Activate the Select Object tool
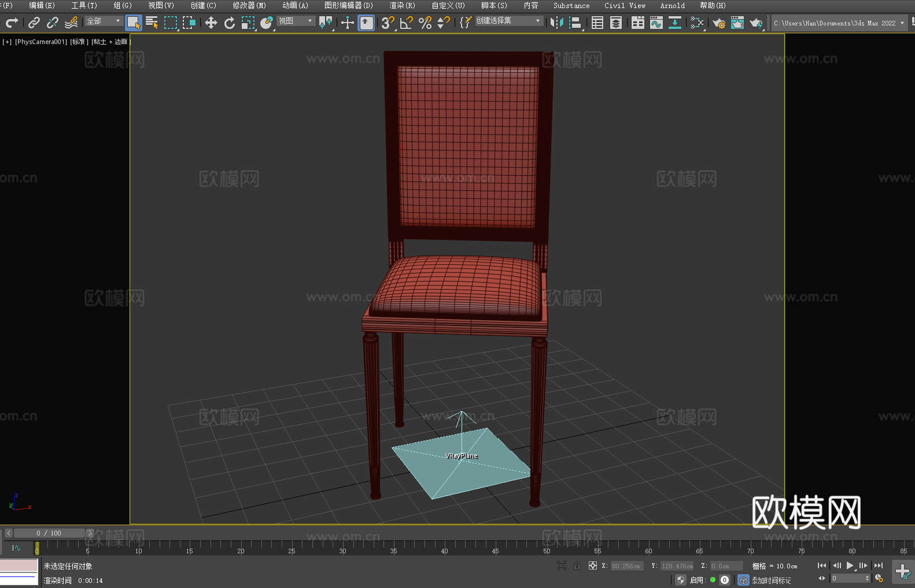This screenshot has width=915, height=588. (x=134, y=23)
